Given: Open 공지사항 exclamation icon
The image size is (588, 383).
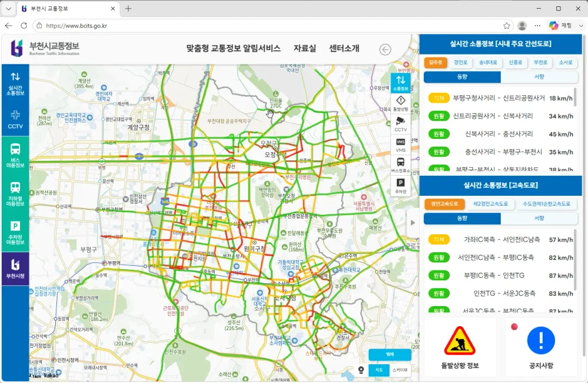Looking at the screenshot, I should [541, 347].
